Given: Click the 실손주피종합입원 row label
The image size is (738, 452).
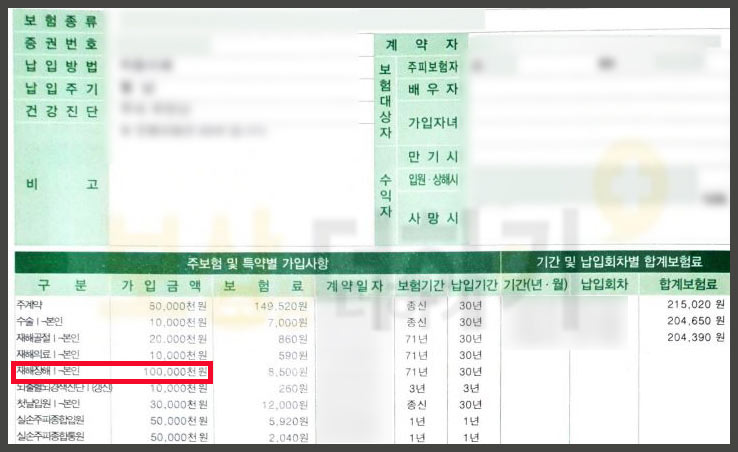Looking at the screenshot, I should click(50, 422).
